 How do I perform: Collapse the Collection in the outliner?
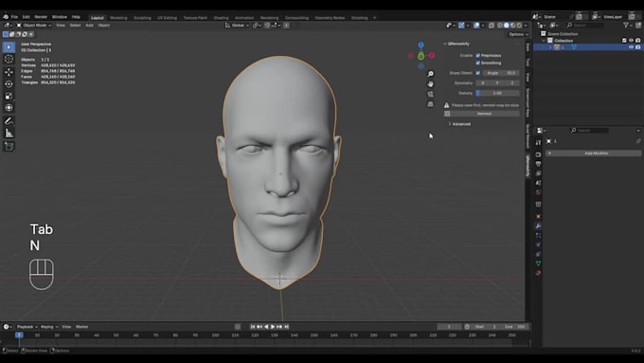(544, 41)
